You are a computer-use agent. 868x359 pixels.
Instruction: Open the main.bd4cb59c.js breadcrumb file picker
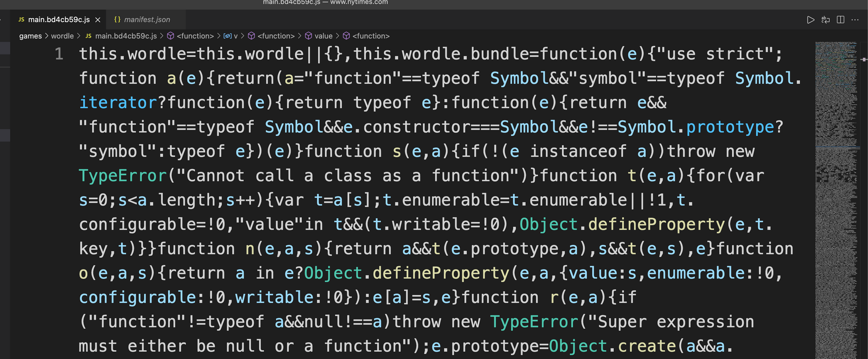click(126, 36)
